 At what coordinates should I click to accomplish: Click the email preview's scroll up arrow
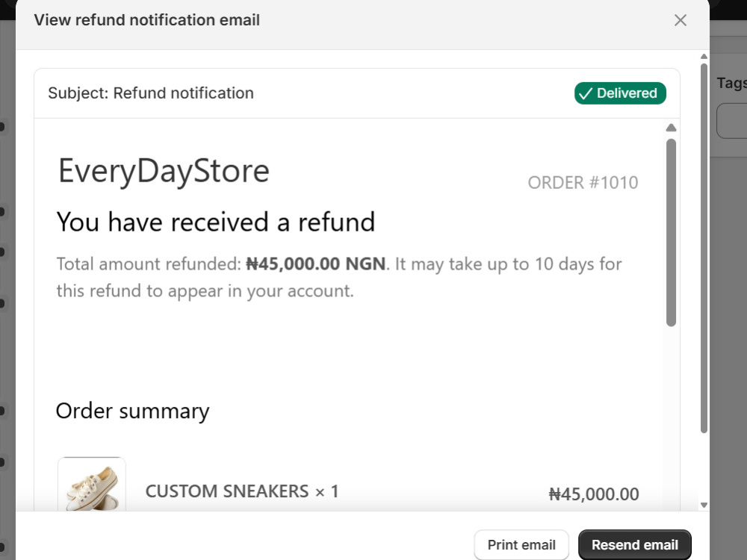coord(671,128)
